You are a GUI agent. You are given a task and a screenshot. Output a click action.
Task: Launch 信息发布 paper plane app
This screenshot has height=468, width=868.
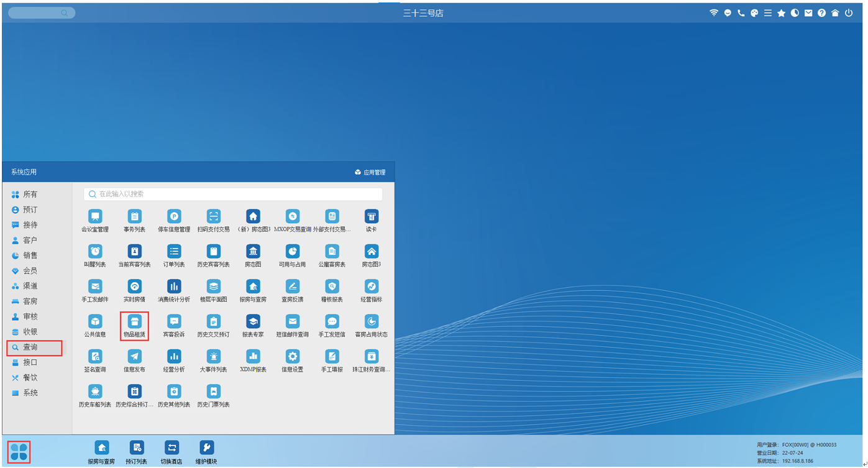tap(135, 356)
